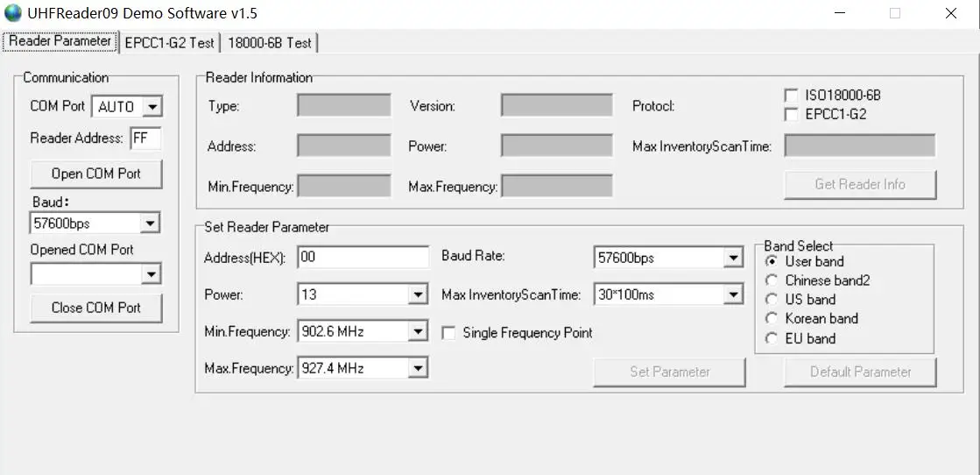
Task: Enable the Single Frequency Point checkbox
Action: tap(448, 333)
